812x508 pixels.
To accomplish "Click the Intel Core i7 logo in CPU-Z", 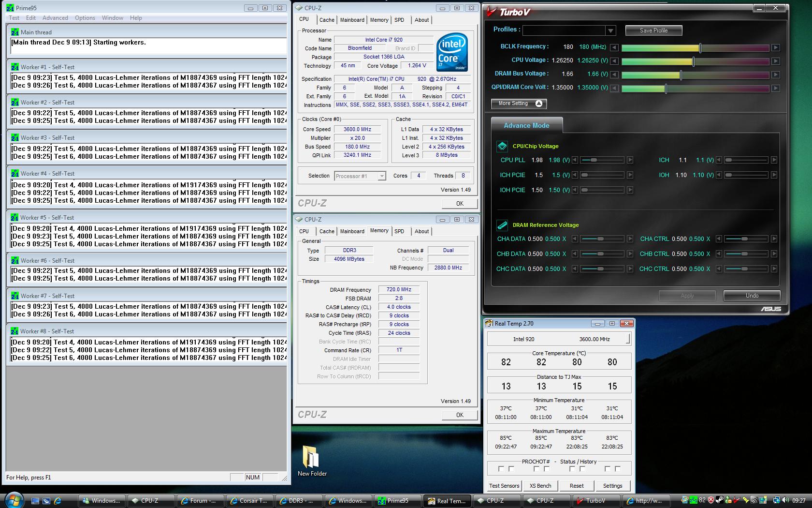I will (452, 52).
